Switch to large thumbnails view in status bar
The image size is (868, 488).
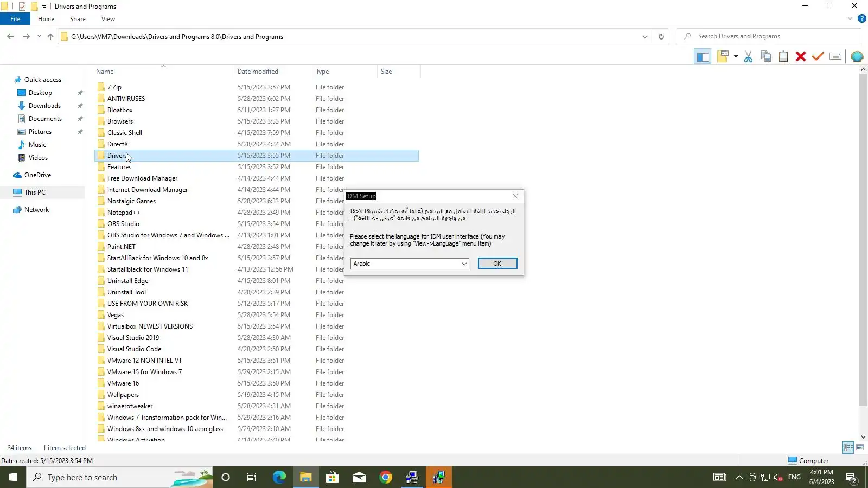[x=860, y=448]
